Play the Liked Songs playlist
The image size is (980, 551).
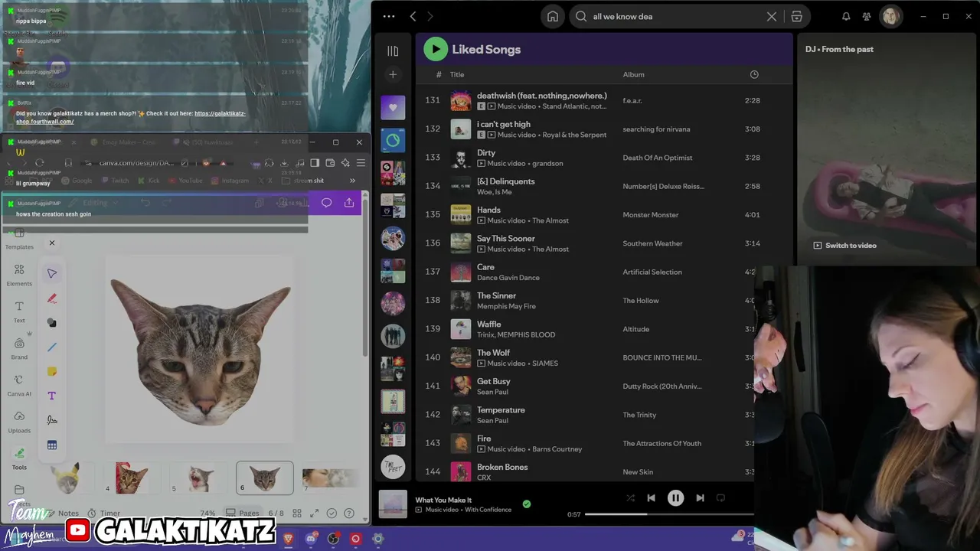pos(436,49)
